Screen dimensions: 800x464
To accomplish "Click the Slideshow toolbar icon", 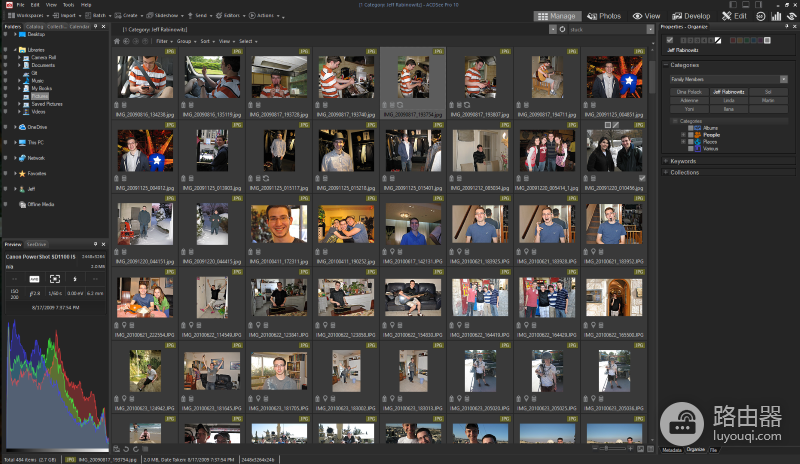I will pos(149,16).
